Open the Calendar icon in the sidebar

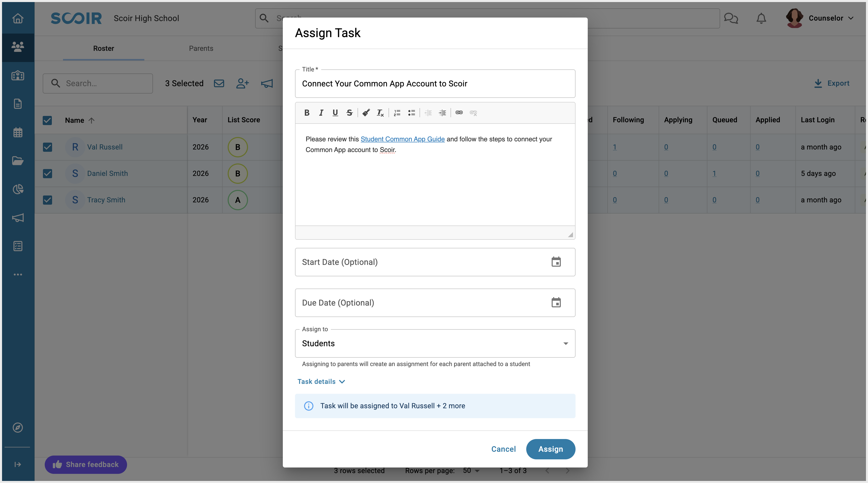coord(18,132)
